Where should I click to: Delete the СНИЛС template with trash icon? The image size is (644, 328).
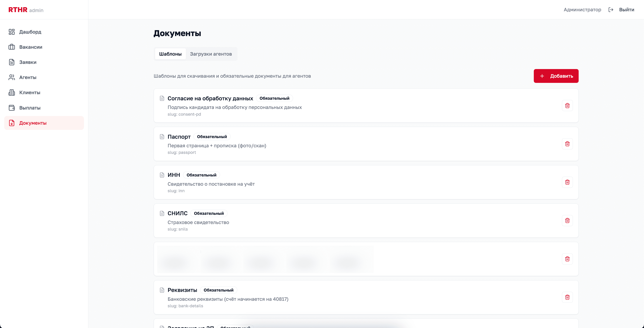(x=568, y=220)
